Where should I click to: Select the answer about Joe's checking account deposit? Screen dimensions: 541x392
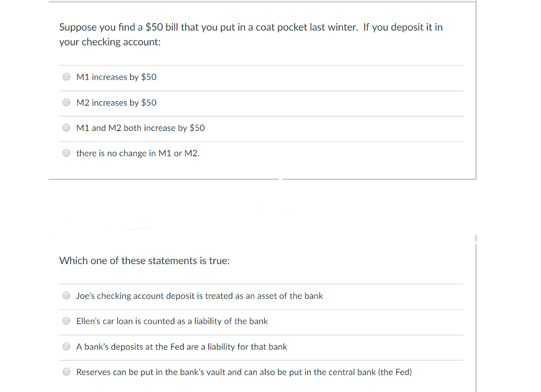pos(200,296)
